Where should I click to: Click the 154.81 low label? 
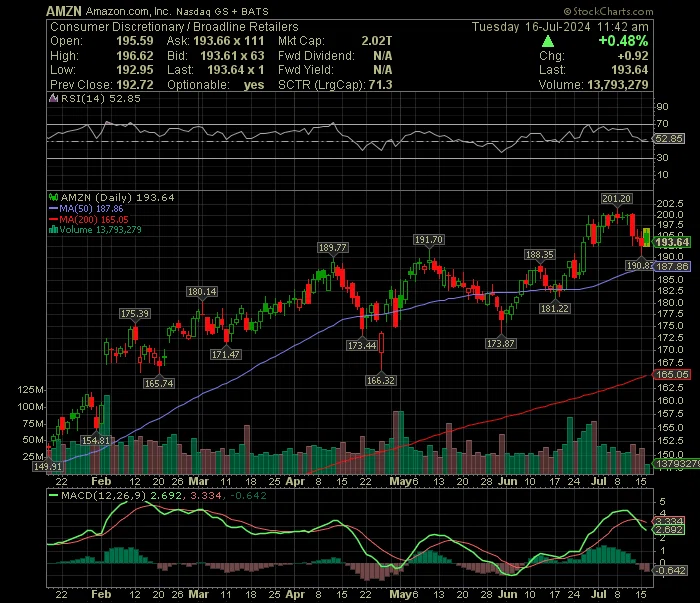pos(96,441)
